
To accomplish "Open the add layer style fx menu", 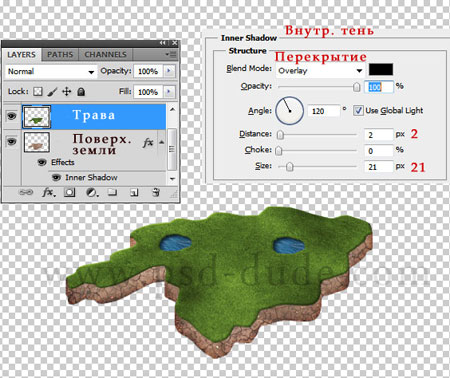I will pos(49,192).
